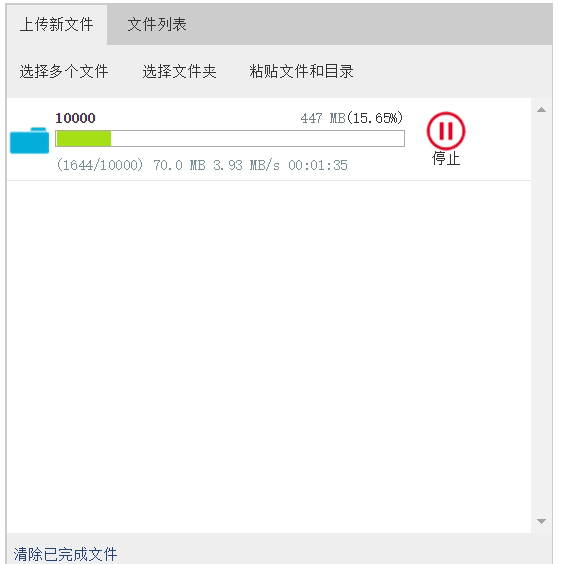The image size is (564, 564).
Task: Click 选择文件夹 to choose a folder
Action: click(179, 71)
